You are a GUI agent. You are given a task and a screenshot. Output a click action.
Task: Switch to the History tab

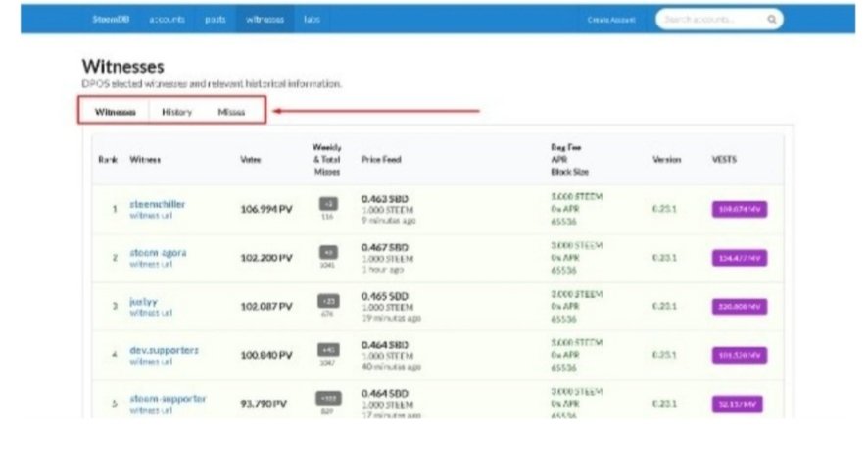coord(176,112)
